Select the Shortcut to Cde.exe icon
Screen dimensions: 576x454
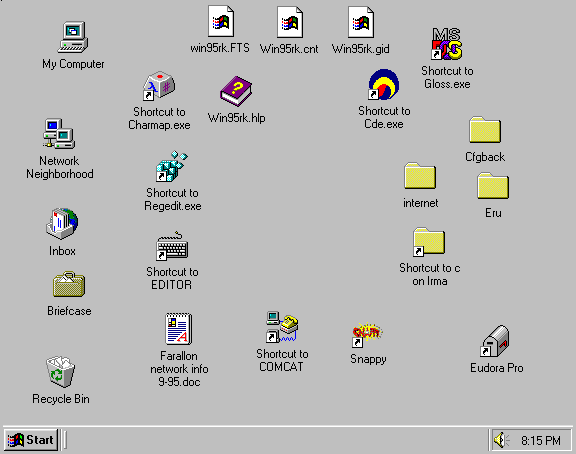(384, 84)
